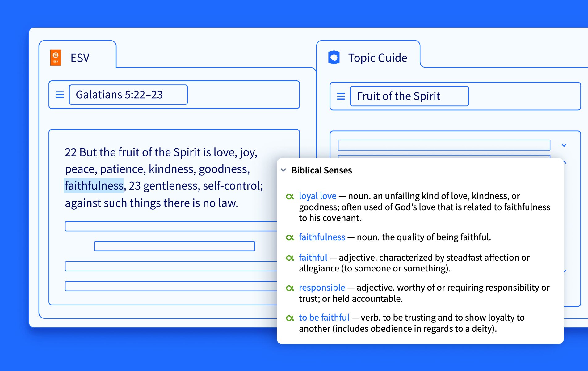This screenshot has height=371, width=588.
Task: Open the responsible sense link
Action: pos(322,288)
